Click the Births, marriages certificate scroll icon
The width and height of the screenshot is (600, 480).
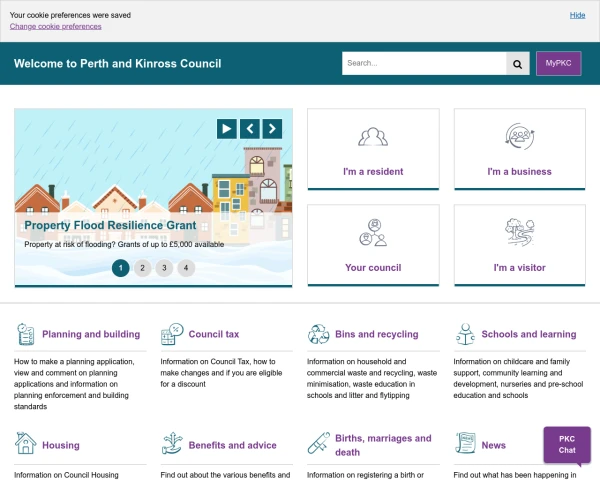point(319,443)
